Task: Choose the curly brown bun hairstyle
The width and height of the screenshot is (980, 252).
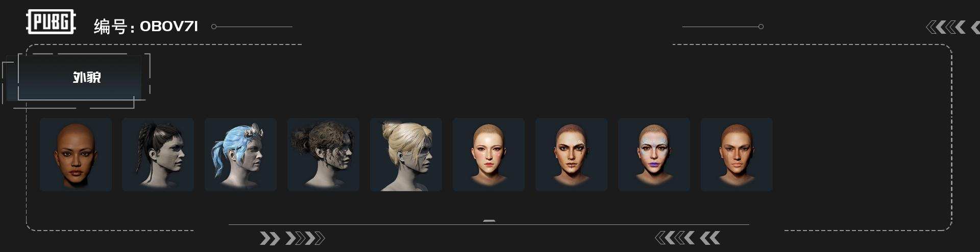Action: click(x=323, y=154)
